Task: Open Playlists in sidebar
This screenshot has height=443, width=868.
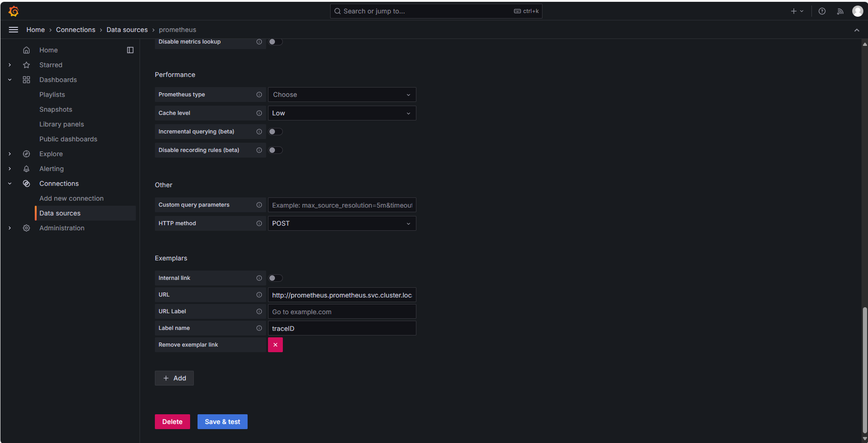Action: (52, 95)
